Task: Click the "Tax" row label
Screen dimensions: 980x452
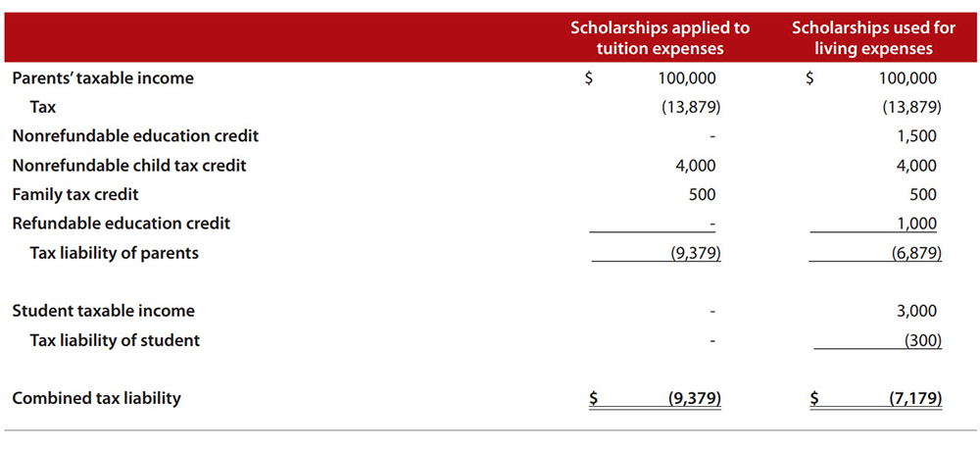Action: [x=43, y=108]
